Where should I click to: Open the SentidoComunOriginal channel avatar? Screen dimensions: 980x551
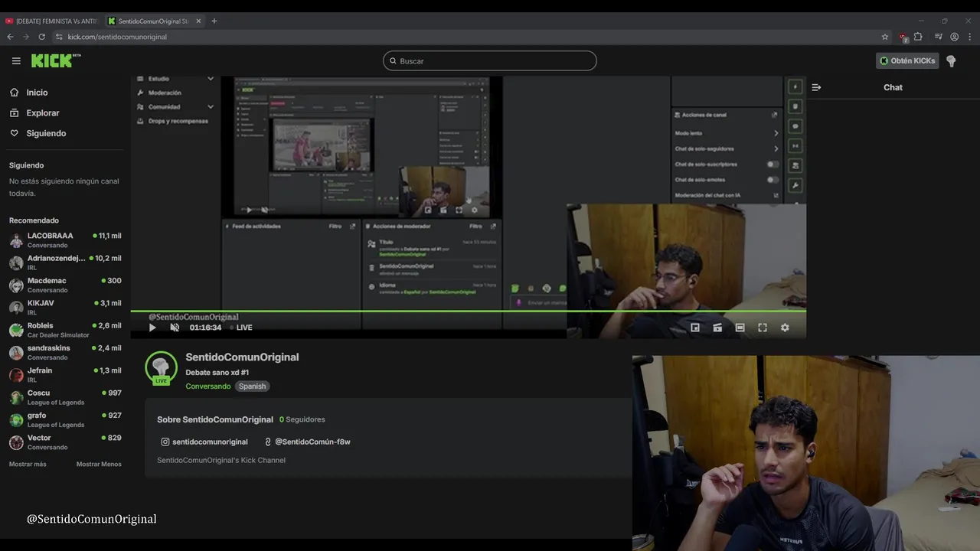tap(161, 368)
